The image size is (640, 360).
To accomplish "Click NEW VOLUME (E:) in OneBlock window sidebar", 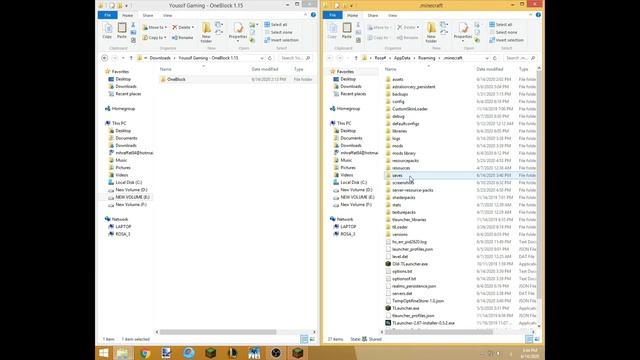I will click(132, 197).
